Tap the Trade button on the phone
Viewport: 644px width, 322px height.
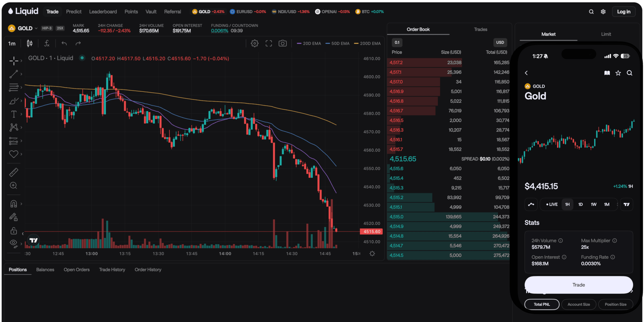pyautogui.click(x=578, y=285)
